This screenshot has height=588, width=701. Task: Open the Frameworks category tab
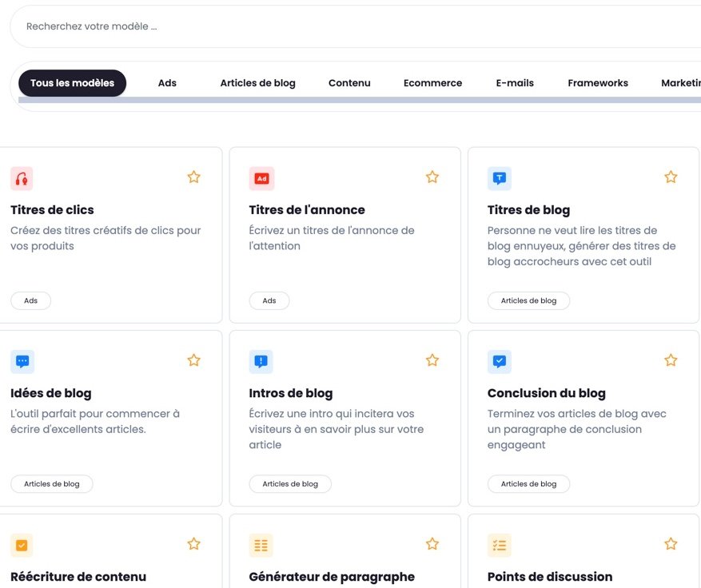pos(598,83)
